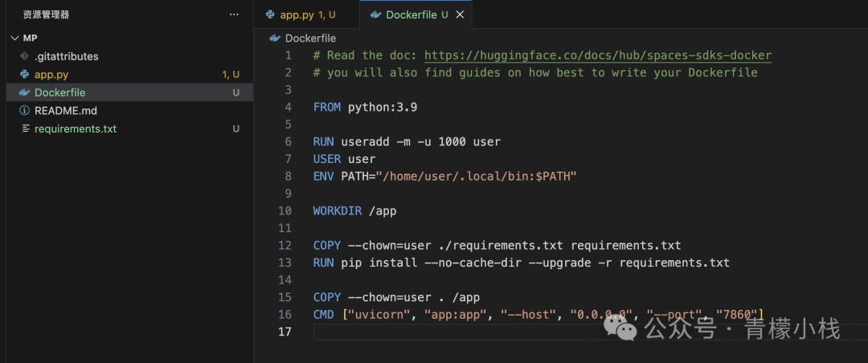Screen dimensions: 868x363
Task: Switch to the app.py editor tab
Action: point(306,15)
